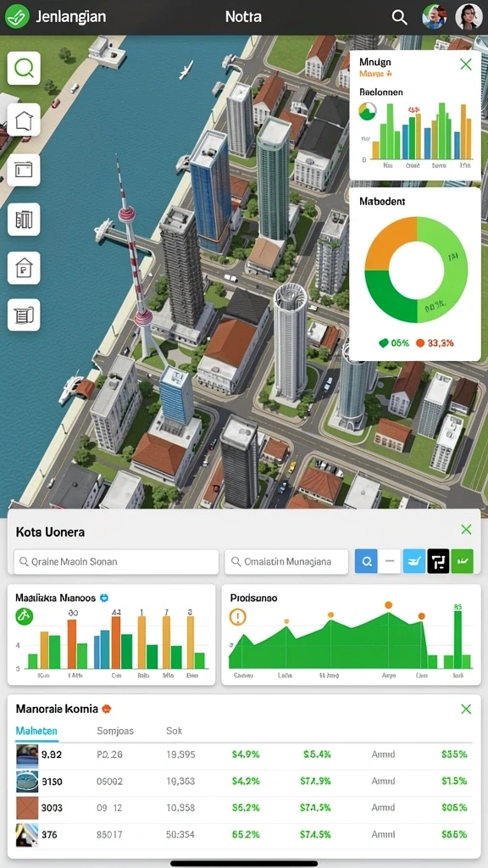Click the green 05% legend item
Screen dimensions: 488x868
point(394,343)
